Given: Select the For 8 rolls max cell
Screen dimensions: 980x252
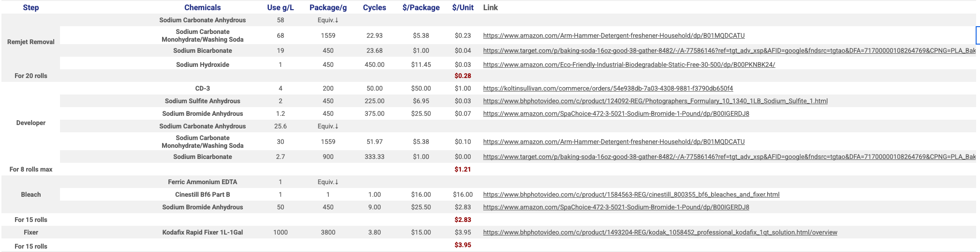Looking at the screenshot, I should (x=30, y=169).
